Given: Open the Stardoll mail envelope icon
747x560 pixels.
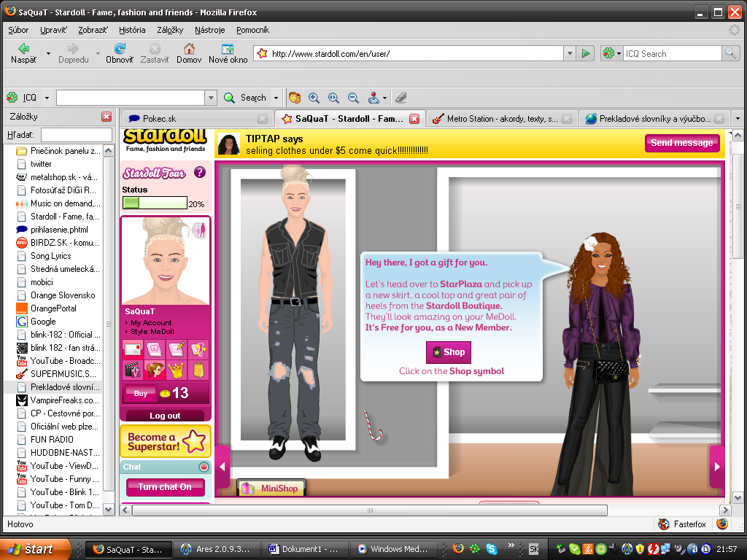Looking at the screenshot, I should (133, 349).
